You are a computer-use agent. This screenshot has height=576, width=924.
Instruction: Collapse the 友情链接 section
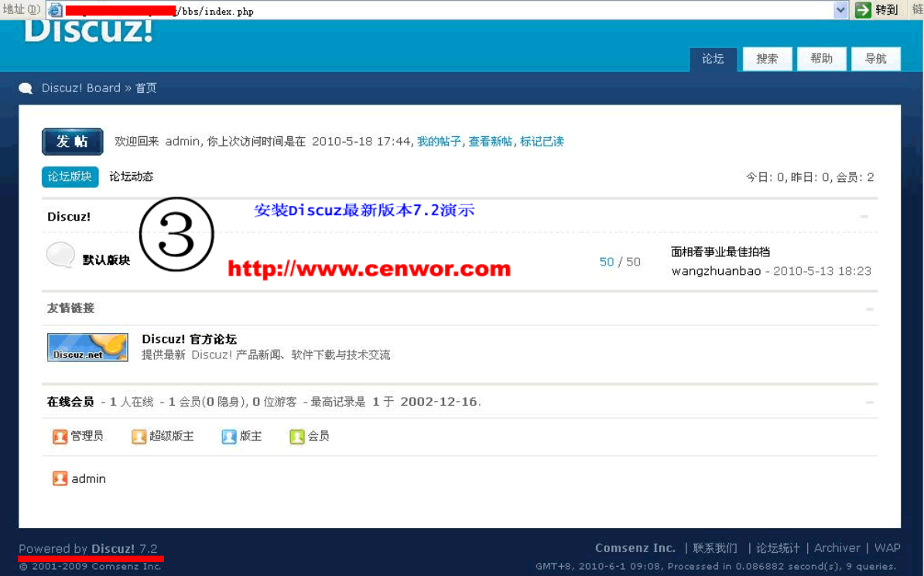(869, 309)
